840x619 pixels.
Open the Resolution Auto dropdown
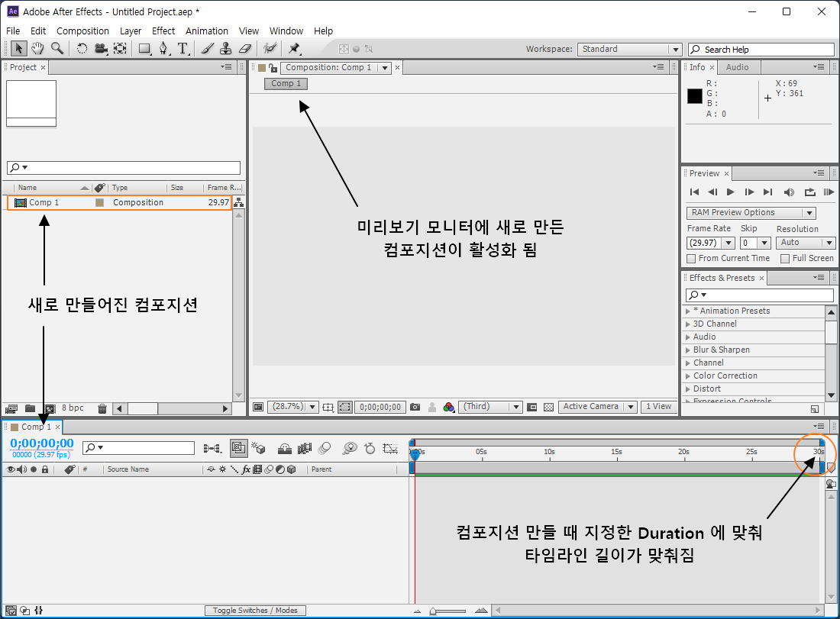[x=805, y=243]
